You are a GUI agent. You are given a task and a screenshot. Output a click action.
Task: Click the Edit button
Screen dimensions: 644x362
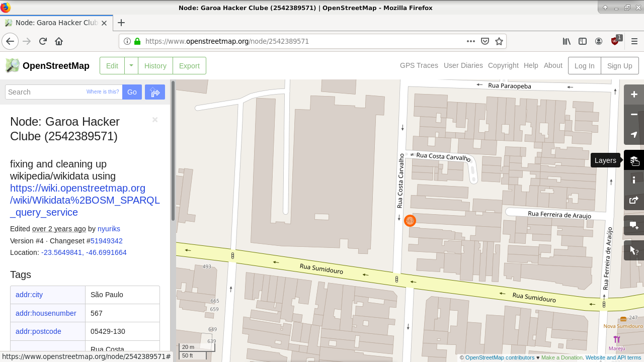click(112, 66)
